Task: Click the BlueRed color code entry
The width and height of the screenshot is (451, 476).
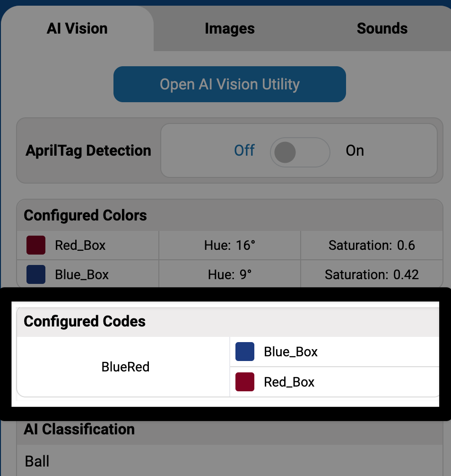Action: point(125,366)
